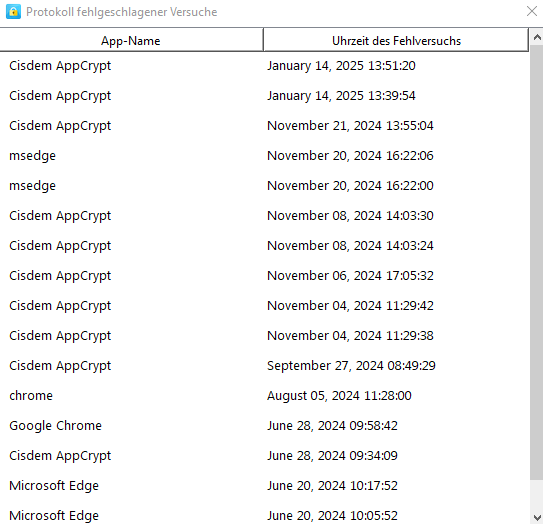The width and height of the screenshot is (543, 524).
Task: Select Cisdem AppCrypt row from September 27
Action: point(264,366)
